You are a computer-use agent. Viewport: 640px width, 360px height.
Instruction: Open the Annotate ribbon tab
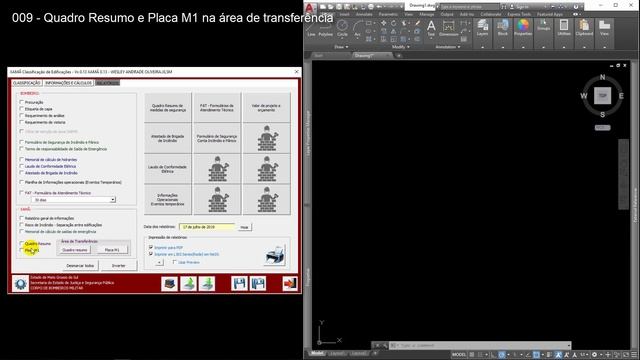[x=364, y=14]
